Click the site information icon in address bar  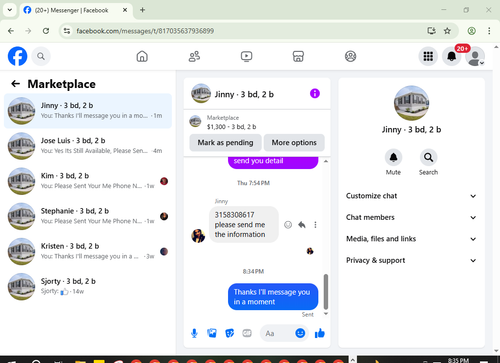[x=67, y=31]
